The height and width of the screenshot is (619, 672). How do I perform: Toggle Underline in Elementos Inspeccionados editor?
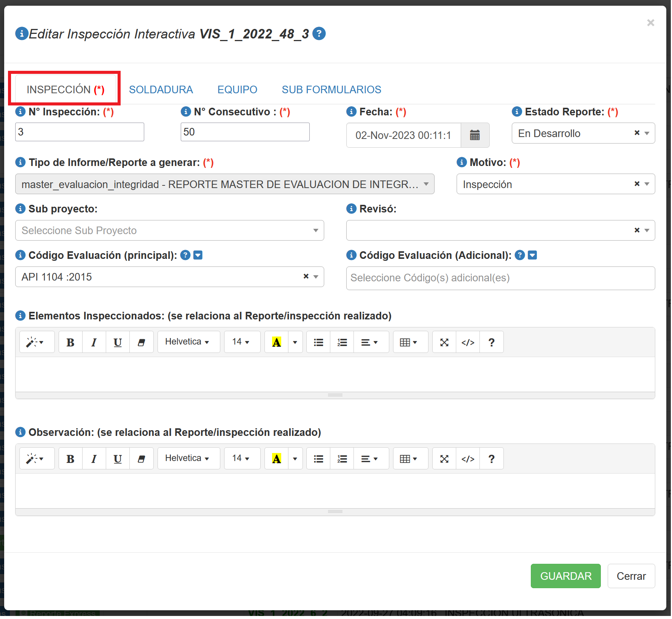pos(118,342)
